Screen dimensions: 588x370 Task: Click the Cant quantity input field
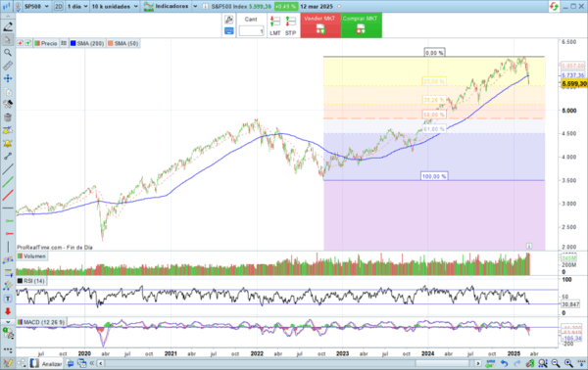click(x=251, y=31)
